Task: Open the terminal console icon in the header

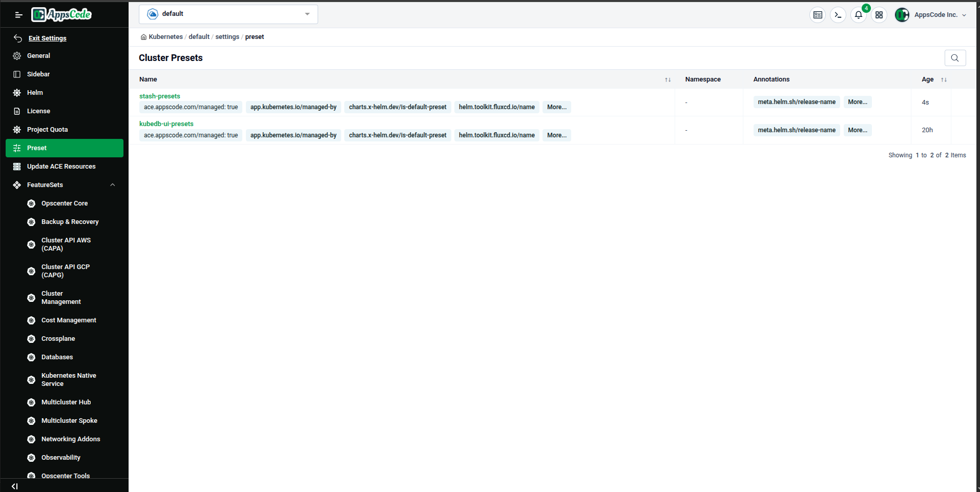Action: click(838, 15)
